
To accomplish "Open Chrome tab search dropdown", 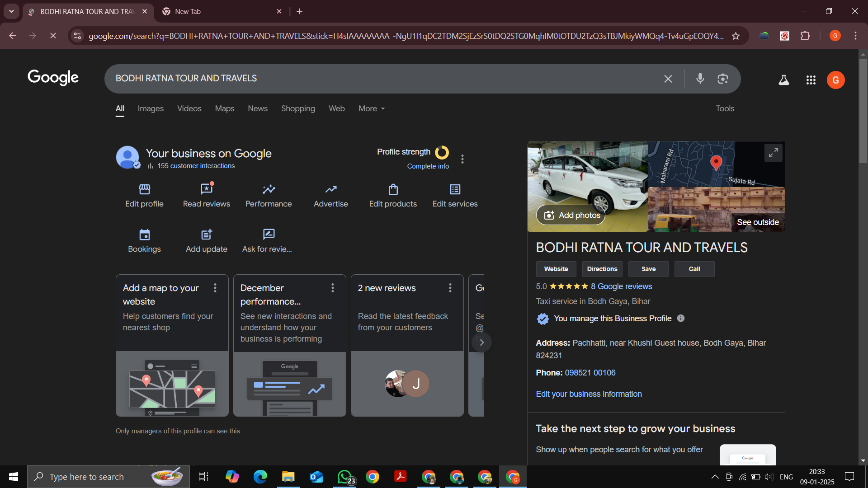I will [x=11, y=11].
